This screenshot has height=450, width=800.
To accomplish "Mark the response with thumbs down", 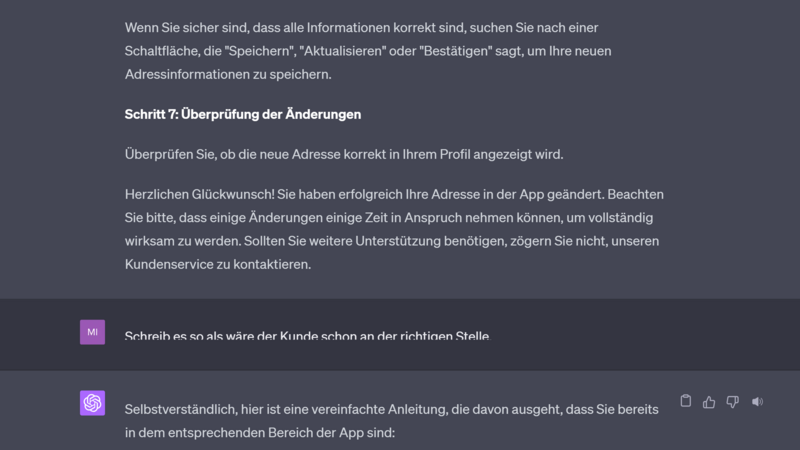I will [733, 402].
